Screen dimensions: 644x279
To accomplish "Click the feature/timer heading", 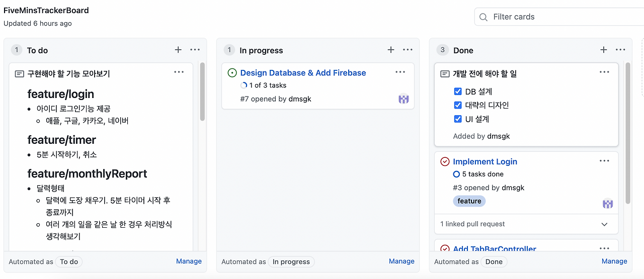I will [x=62, y=140].
